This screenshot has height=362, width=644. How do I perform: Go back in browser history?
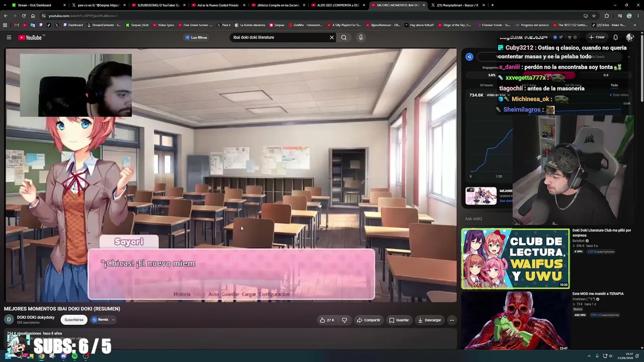6,16
